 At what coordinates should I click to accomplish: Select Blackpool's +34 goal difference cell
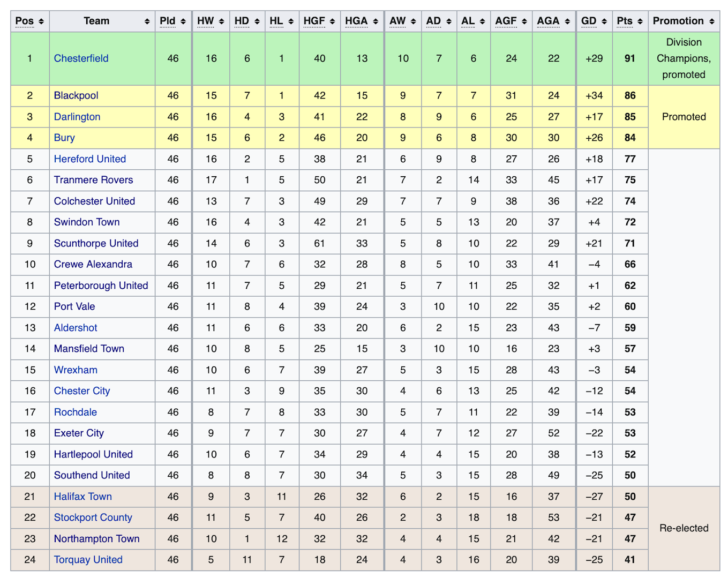coord(595,95)
